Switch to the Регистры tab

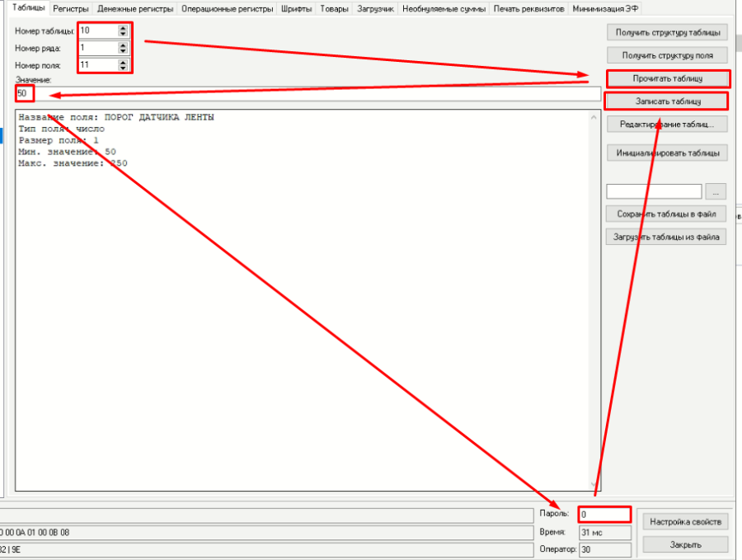[70, 8]
